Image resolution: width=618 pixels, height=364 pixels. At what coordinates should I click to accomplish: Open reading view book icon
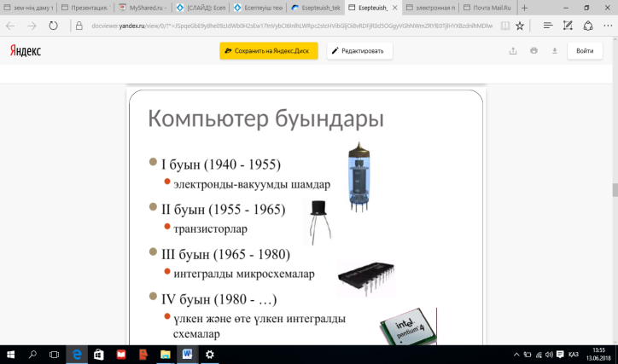click(x=504, y=26)
